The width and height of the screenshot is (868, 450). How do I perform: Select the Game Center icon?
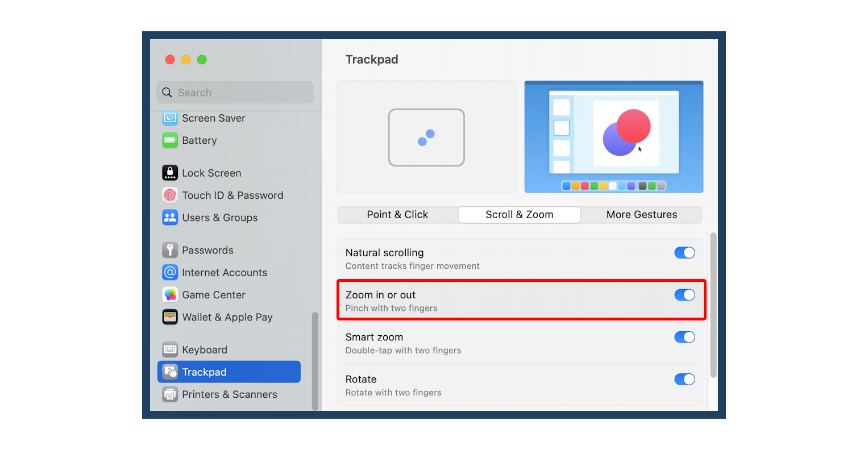pyautogui.click(x=170, y=295)
